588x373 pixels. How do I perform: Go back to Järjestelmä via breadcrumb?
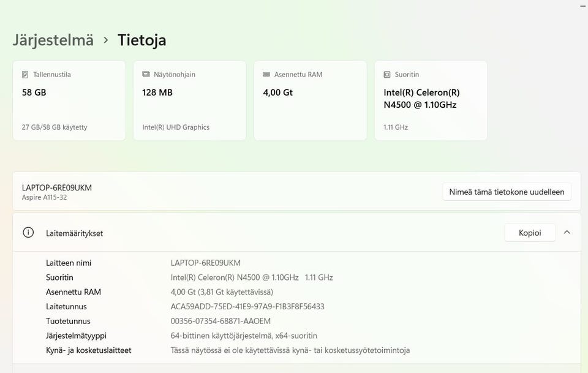click(x=53, y=40)
